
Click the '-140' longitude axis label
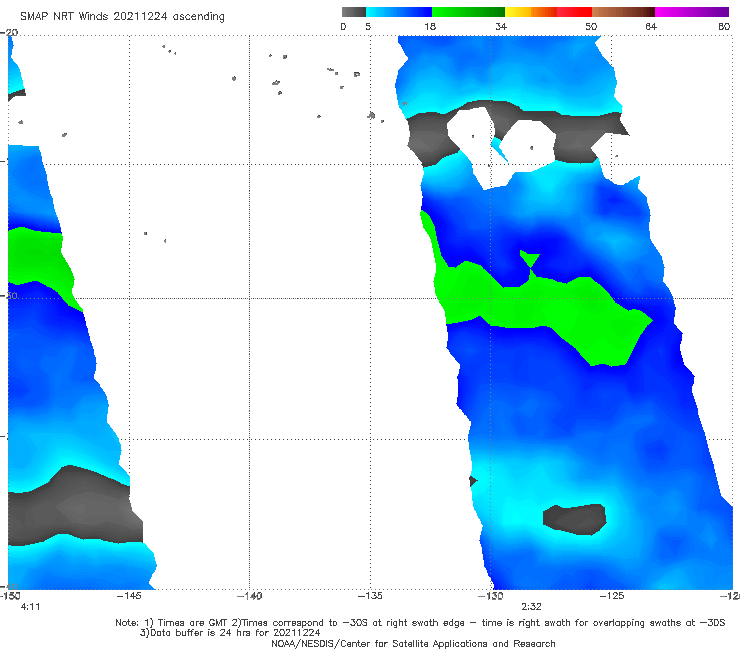[250, 596]
